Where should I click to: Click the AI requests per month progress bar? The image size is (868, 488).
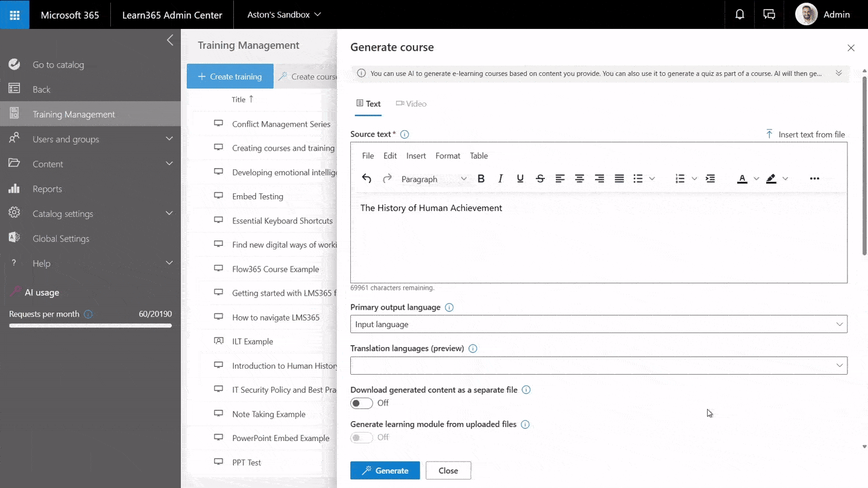(89, 326)
